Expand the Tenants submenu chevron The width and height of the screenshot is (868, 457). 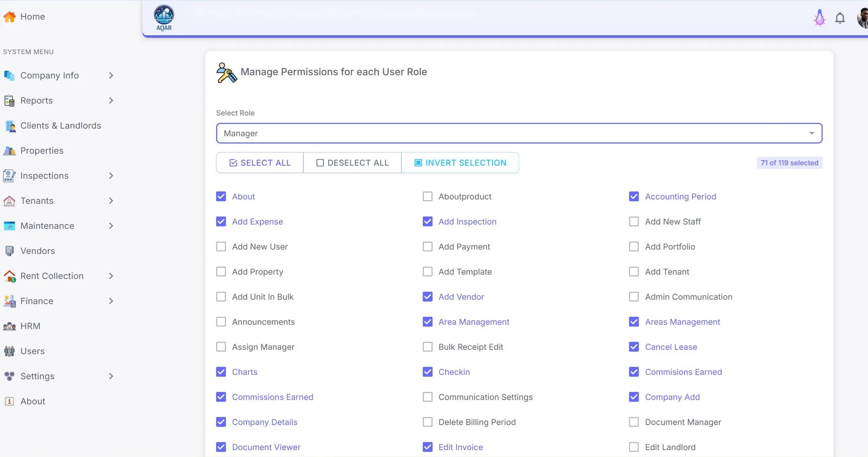click(111, 201)
